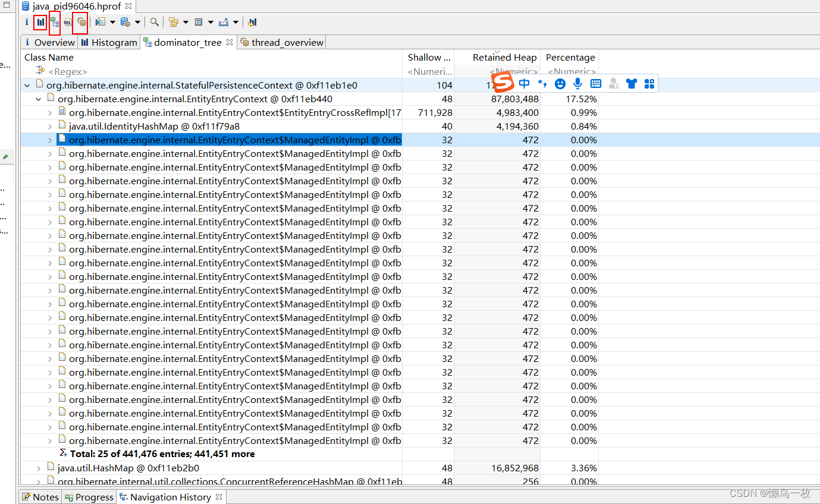Open the dominator tree toolbar icon
This screenshot has width=820, height=504.
(55, 23)
